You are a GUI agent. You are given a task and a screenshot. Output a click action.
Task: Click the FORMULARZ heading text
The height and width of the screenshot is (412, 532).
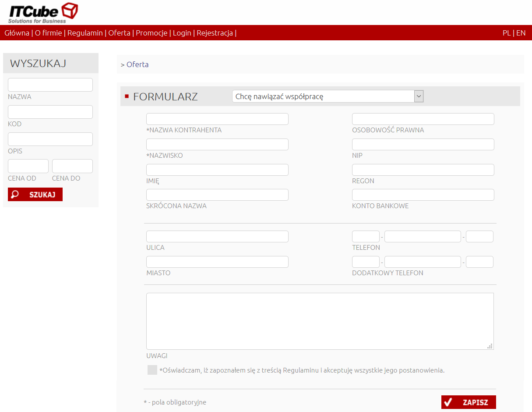coord(166,97)
